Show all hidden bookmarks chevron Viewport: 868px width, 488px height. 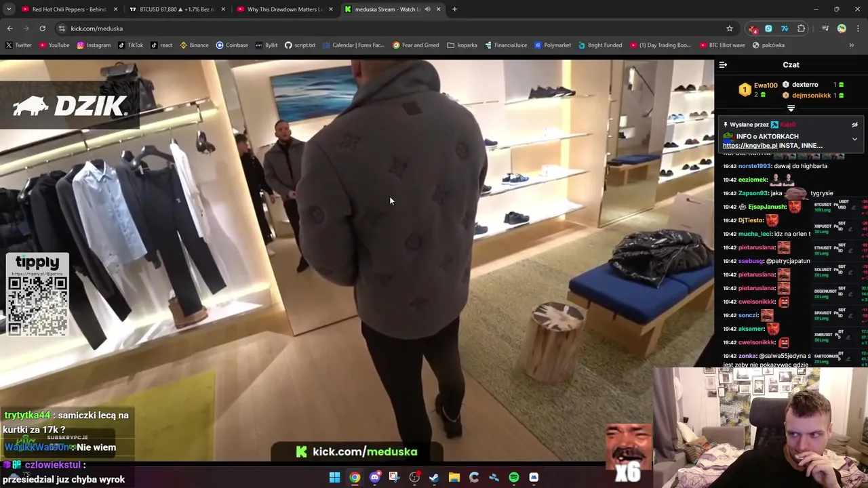click(x=851, y=45)
